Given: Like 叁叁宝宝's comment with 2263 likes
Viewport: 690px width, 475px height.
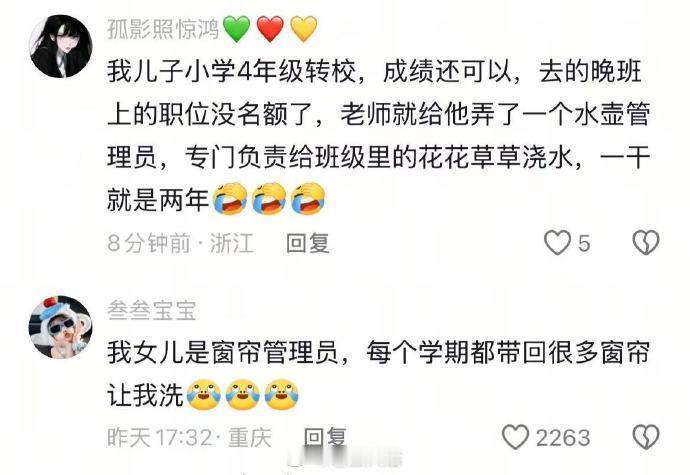Looking at the screenshot, I should click(x=515, y=437).
